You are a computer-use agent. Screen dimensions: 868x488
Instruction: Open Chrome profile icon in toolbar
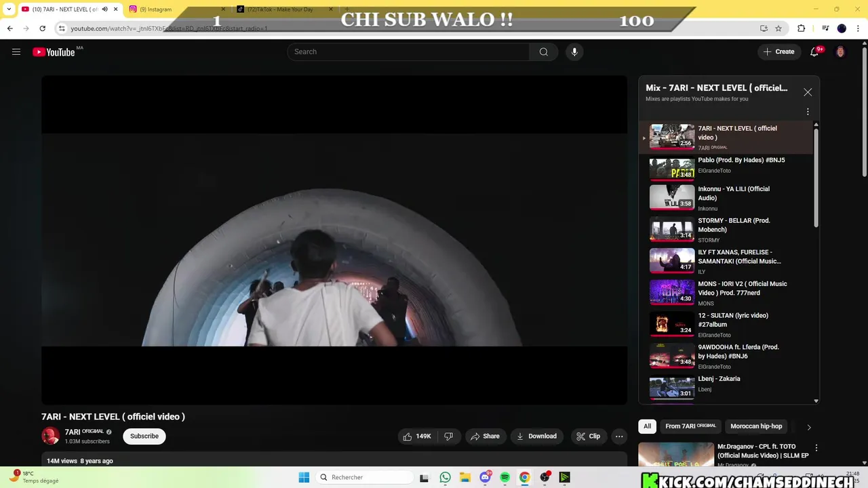coord(842,28)
